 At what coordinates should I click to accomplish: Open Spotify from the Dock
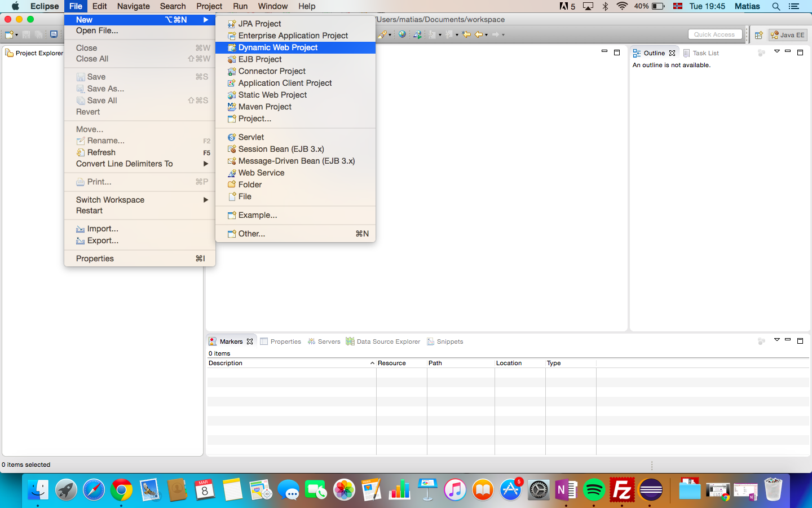click(x=594, y=489)
